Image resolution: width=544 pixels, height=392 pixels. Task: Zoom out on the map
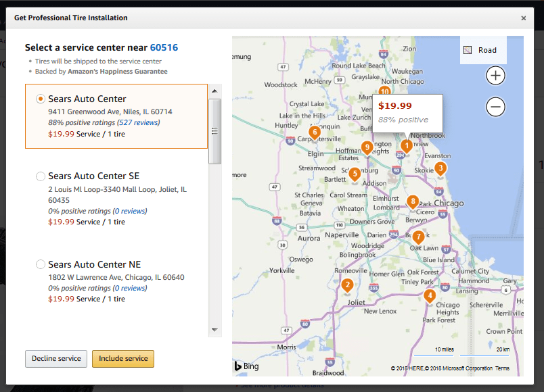495,107
